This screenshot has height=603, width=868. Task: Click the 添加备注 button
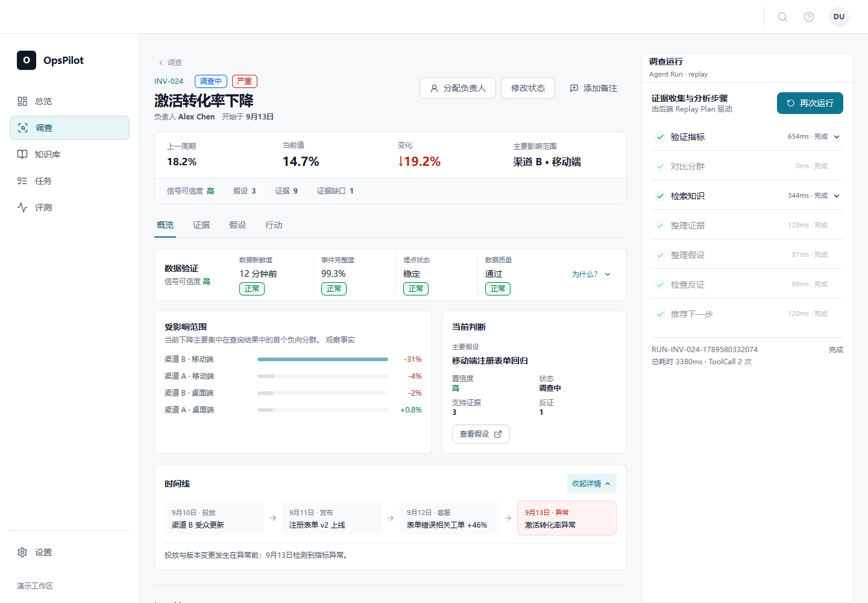coord(593,88)
